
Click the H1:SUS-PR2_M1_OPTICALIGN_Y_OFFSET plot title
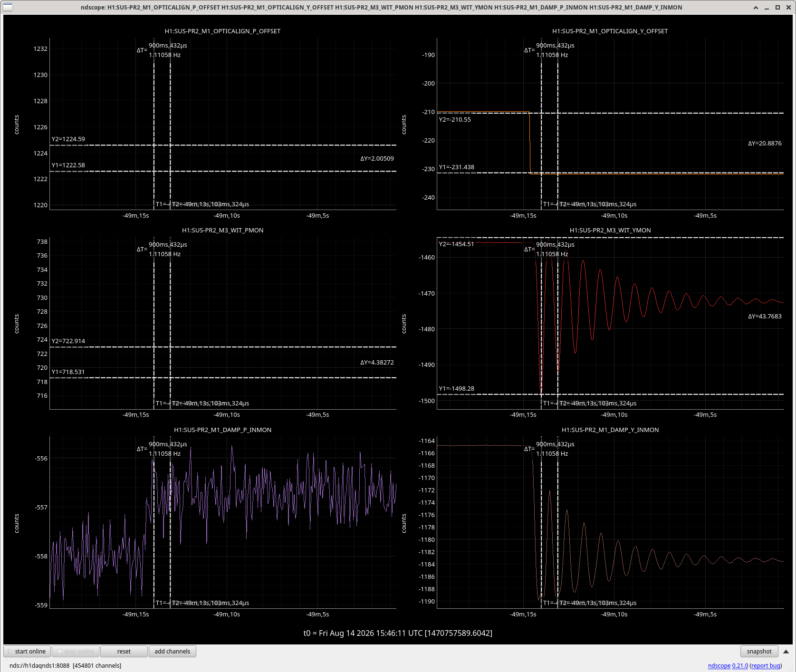[610, 31]
